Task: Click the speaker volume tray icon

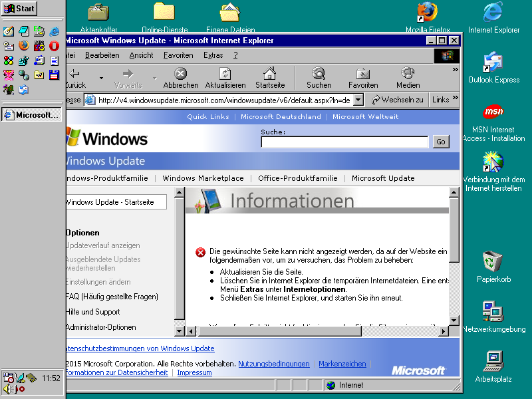Action: 7,389
